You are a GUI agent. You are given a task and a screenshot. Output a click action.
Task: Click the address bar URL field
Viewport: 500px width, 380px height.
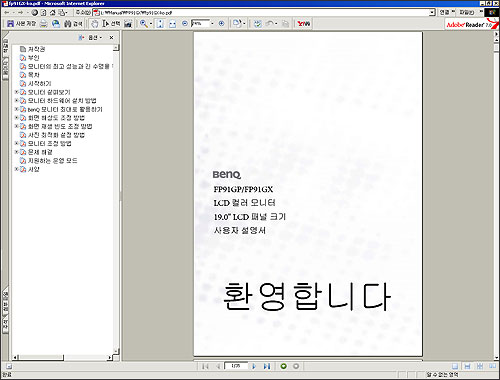point(265,12)
